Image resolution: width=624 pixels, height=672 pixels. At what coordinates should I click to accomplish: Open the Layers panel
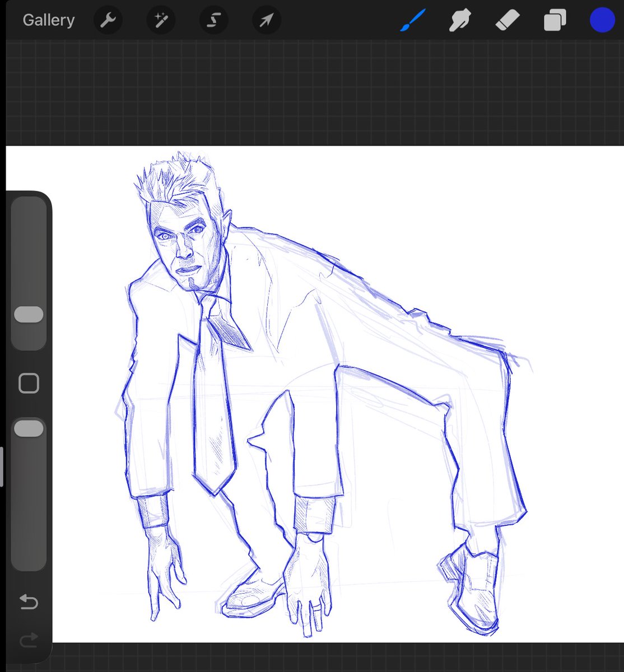tap(555, 21)
